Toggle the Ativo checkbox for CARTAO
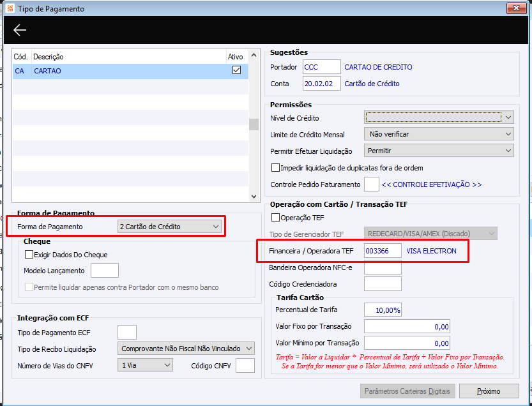This screenshot has height=406, width=532. 236,70
